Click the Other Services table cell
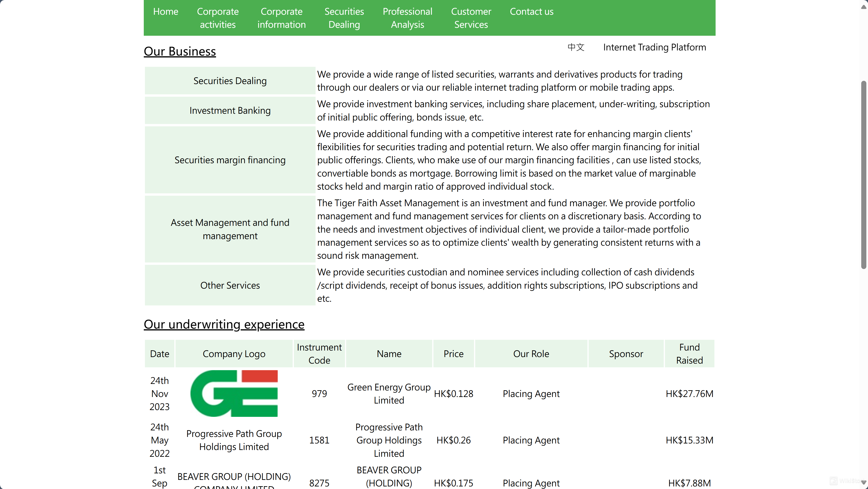Viewport: 868px width, 489px height. pyautogui.click(x=229, y=285)
